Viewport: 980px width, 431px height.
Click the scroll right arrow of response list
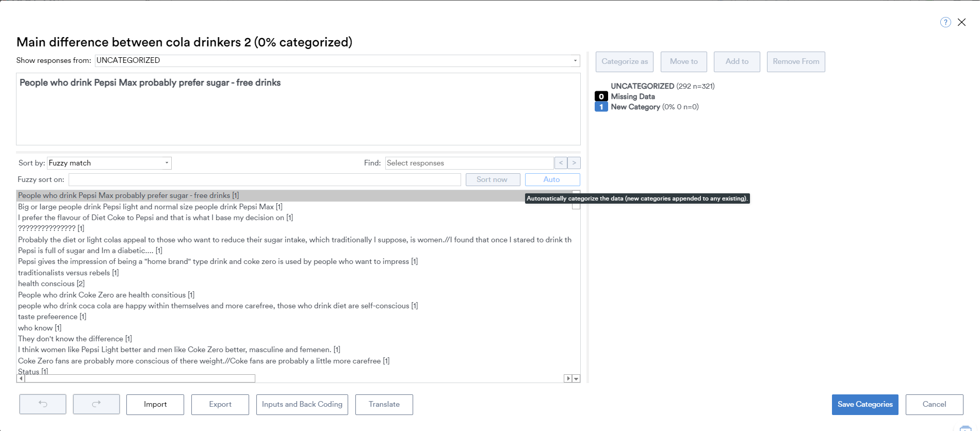coord(568,378)
